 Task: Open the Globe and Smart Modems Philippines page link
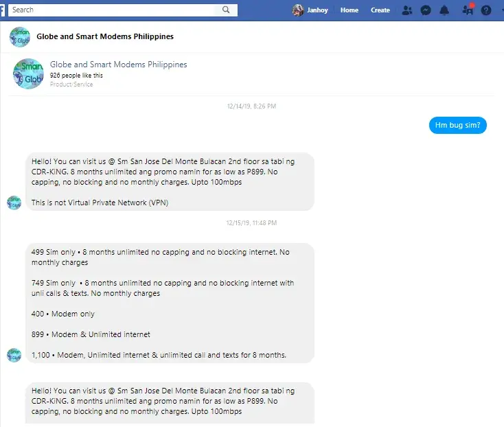(x=118, y=65)
